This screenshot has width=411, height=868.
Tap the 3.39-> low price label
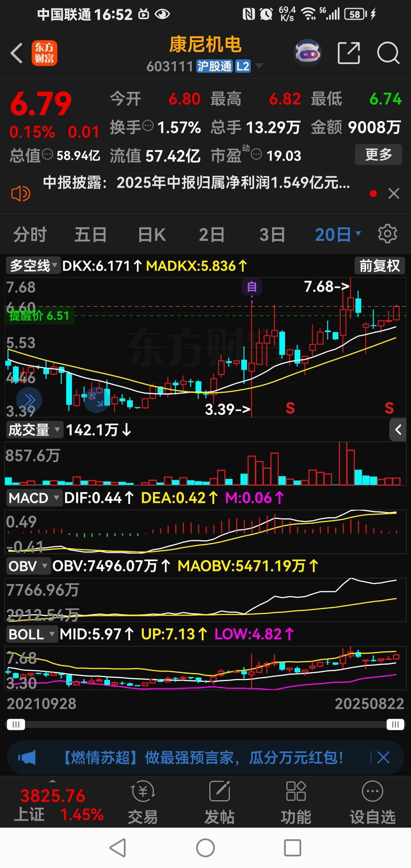pyautogui.click(x=228, y=409)
